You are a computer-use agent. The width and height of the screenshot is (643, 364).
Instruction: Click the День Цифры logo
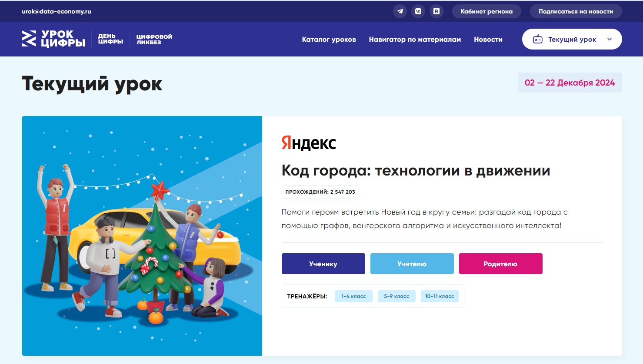[x=110, y=39]
